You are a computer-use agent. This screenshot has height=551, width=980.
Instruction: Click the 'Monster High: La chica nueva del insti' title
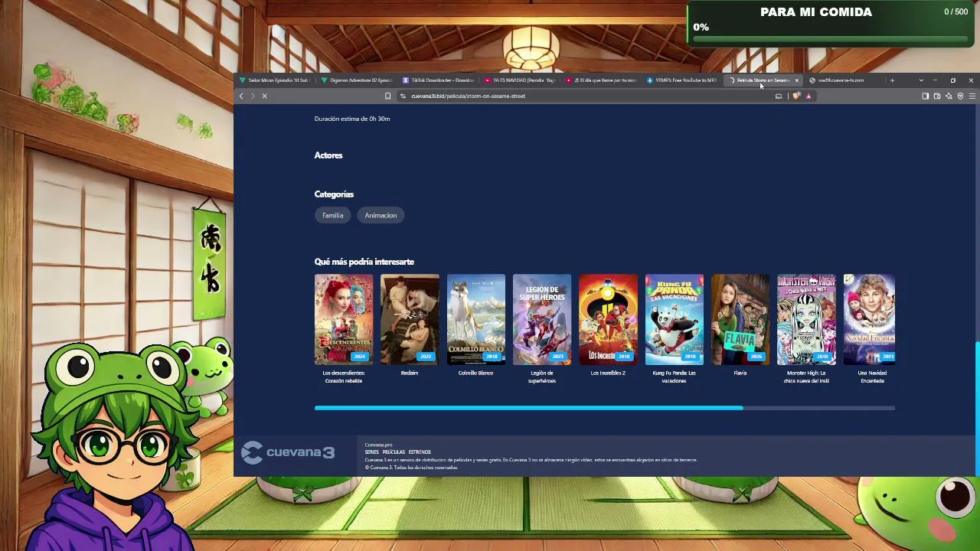(x=806, y=377)
